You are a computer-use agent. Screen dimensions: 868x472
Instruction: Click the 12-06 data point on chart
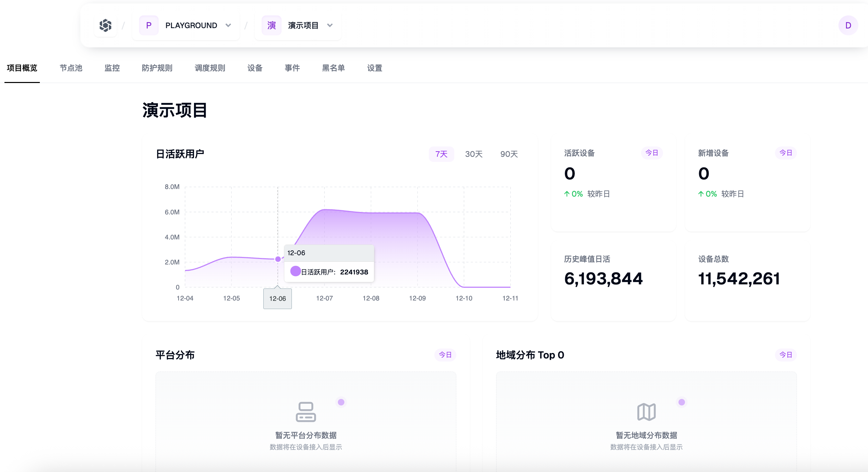click(278, 259)
